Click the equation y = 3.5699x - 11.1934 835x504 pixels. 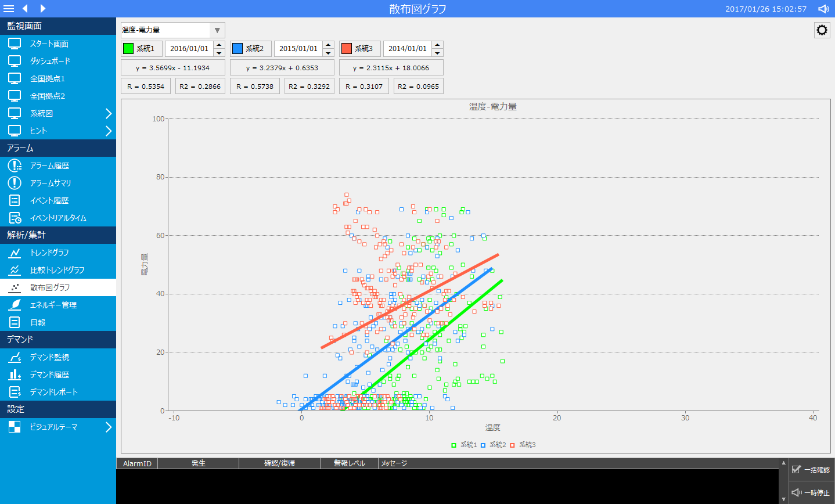click(172, 67)
